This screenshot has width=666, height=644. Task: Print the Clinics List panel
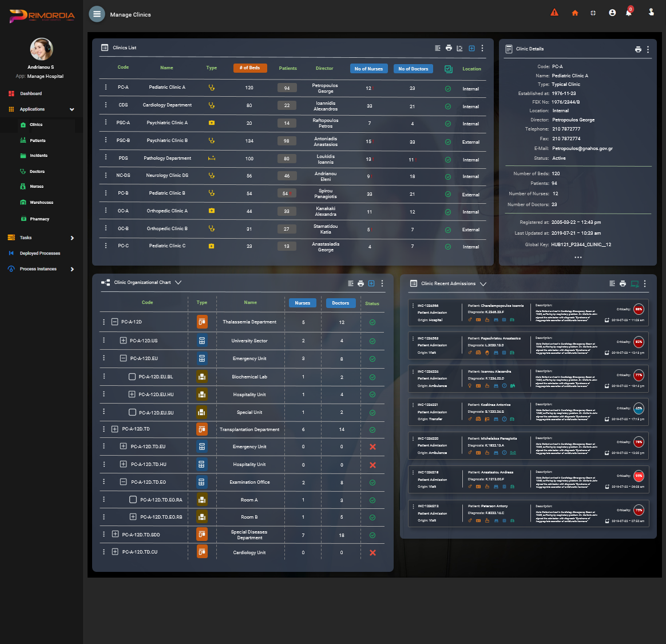point(449,48)
